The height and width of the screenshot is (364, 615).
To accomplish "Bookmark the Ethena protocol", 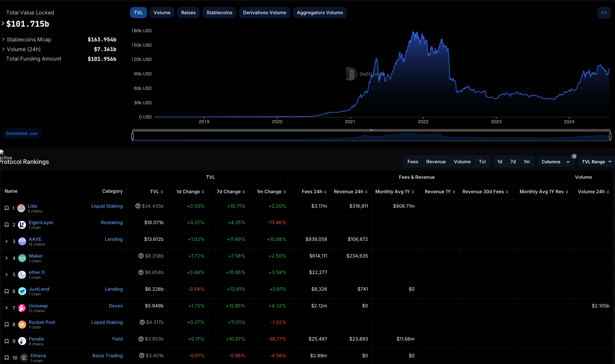I will [7, 358].
